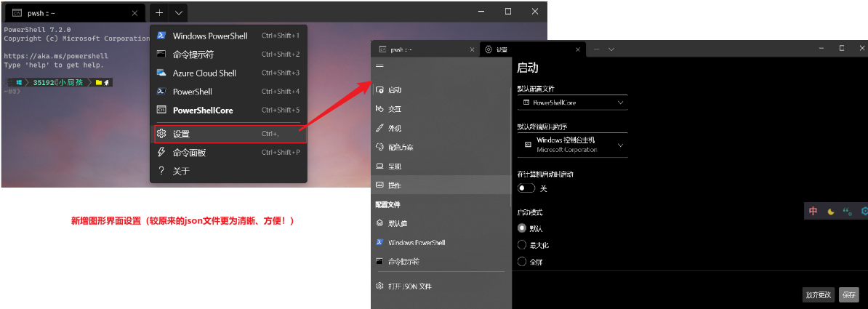Open the 呈现 settings page

(x=441, y=166)
